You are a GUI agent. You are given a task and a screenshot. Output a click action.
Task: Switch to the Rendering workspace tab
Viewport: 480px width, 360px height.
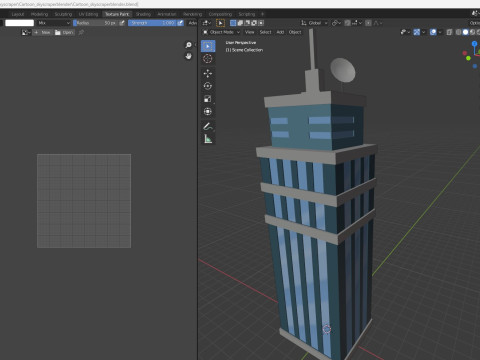193,14
